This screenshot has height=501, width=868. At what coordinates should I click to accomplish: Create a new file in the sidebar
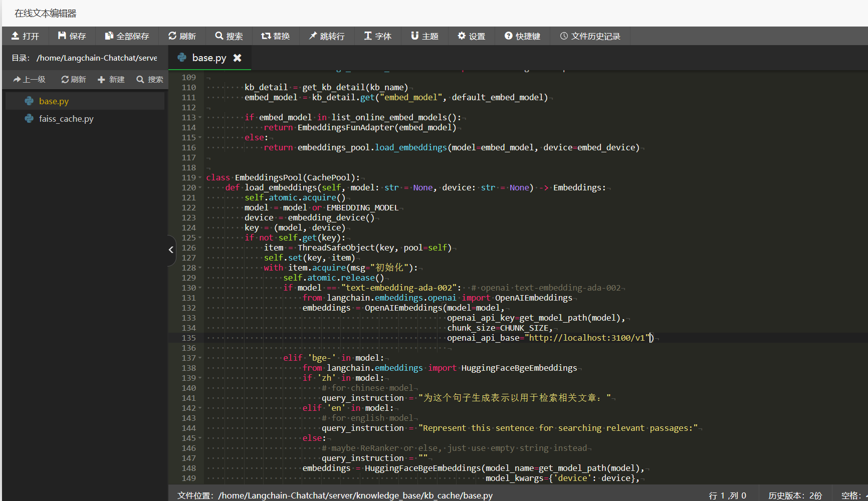111,79
